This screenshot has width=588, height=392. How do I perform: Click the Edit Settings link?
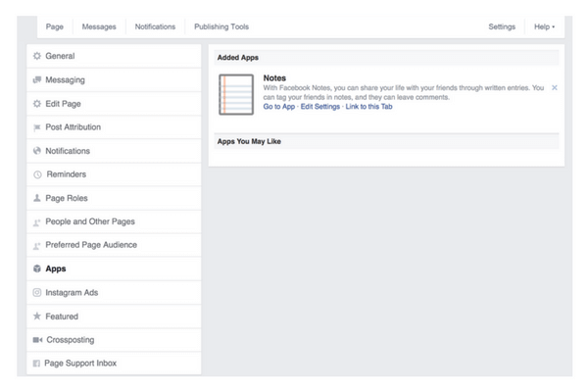(x=320, y=107)
